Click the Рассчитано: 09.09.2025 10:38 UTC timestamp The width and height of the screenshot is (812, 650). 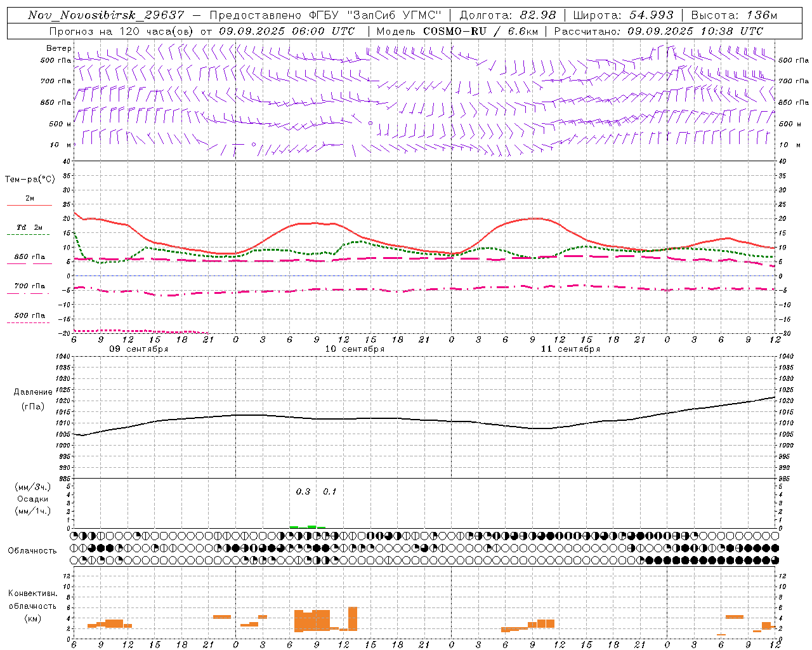tap(658, 31)
